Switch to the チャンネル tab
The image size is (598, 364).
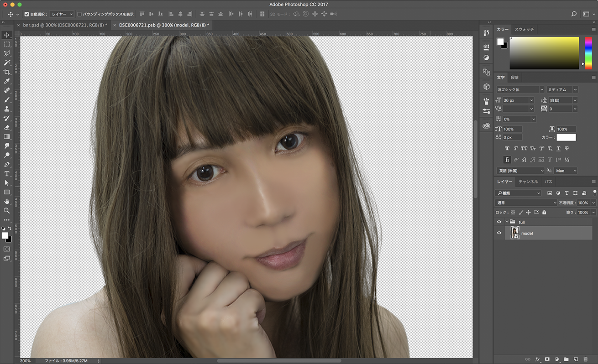528,182
